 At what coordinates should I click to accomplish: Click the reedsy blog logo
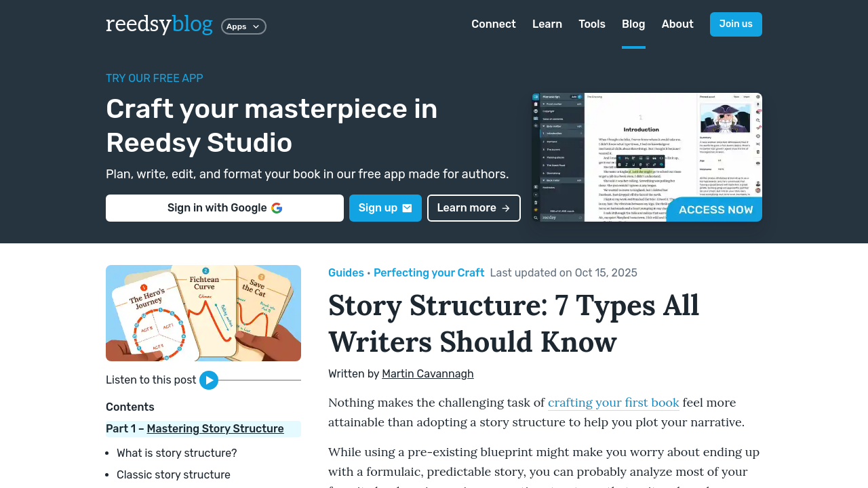pyautogui.click(x=159, y=24)
